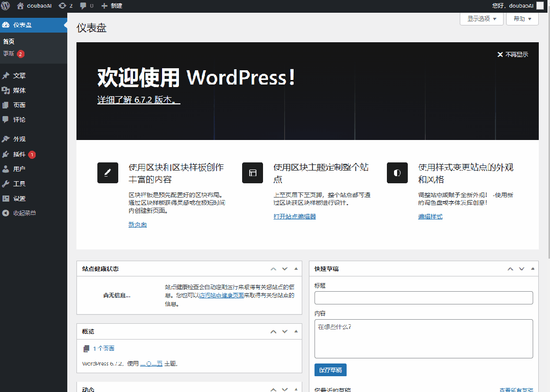550x392 pixels.
Task: Open the 打开站点编辑器 link
Action: 295,216
